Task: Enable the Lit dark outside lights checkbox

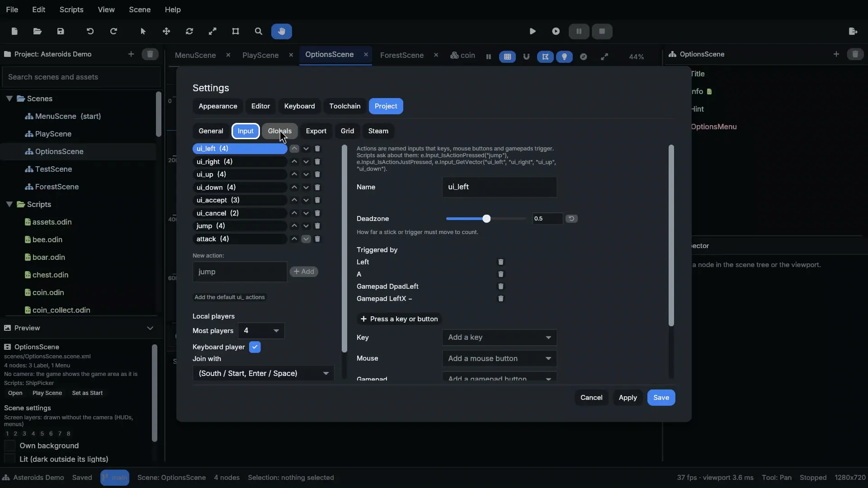Action: pyautogui.click(x=10, y=459)
